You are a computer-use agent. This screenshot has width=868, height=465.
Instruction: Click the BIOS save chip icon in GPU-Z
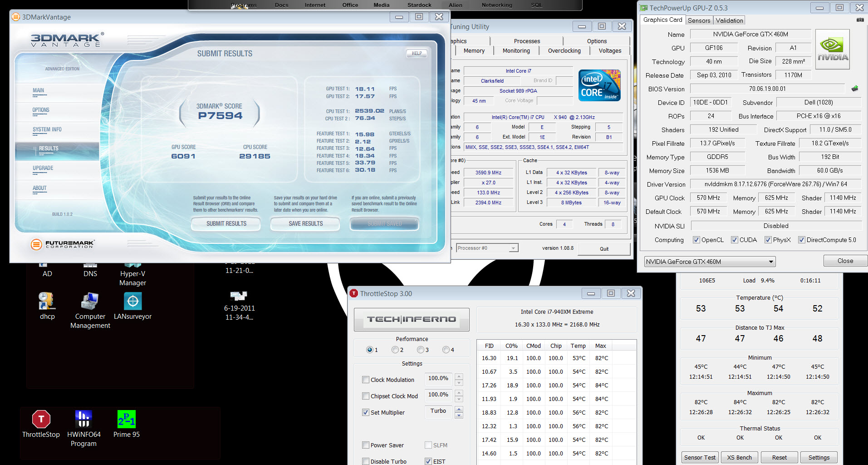[x=855, y=89]
